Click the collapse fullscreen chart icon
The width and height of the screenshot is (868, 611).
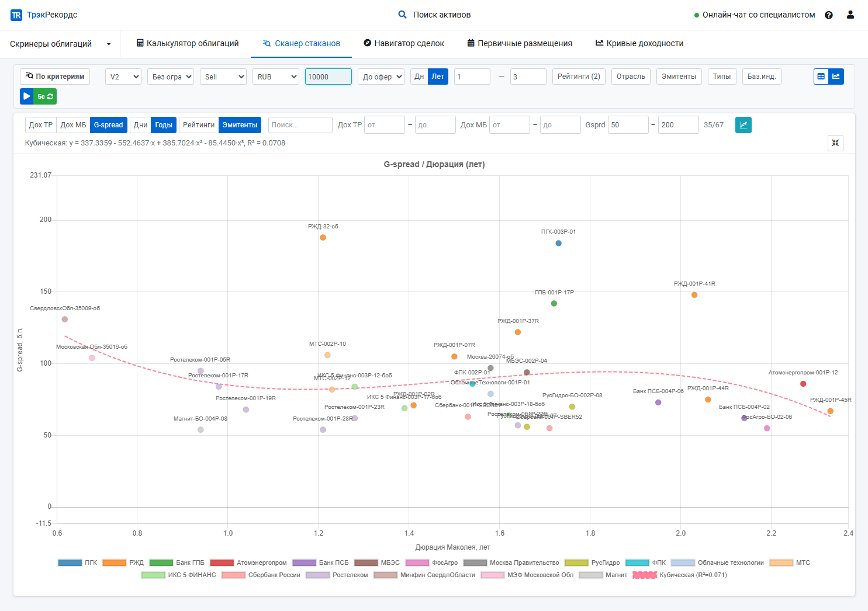click(836, 143)
